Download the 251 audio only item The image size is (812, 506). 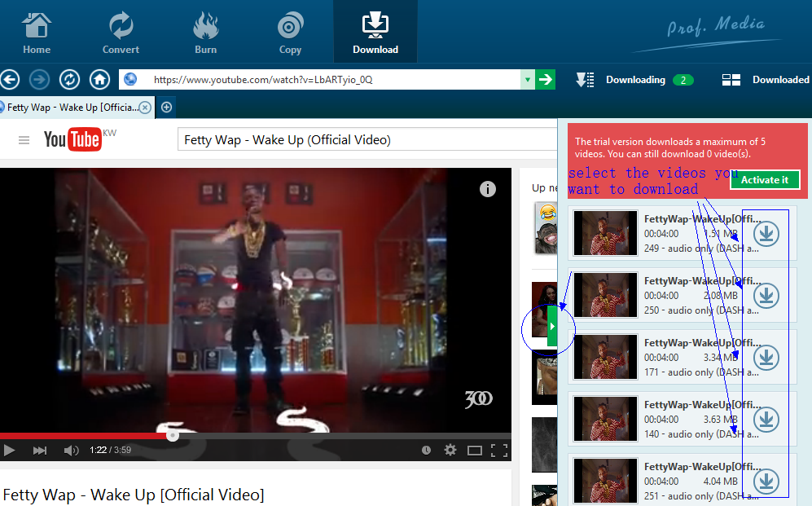click(766, 481)
